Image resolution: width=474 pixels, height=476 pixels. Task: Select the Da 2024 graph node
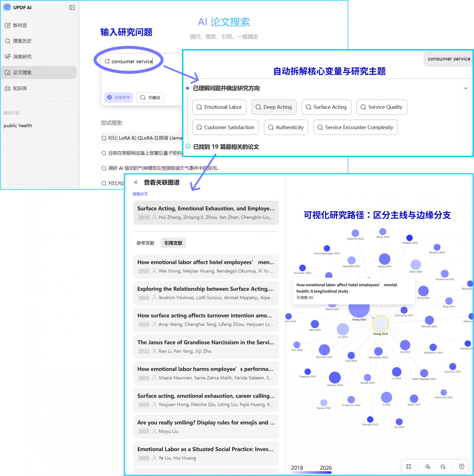(399, 422)
